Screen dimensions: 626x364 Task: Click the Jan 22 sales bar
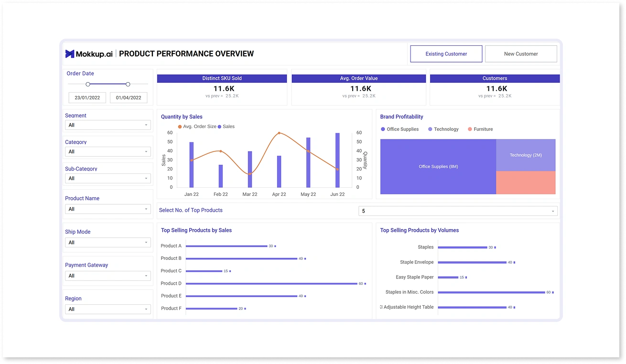tap(192, 165)
